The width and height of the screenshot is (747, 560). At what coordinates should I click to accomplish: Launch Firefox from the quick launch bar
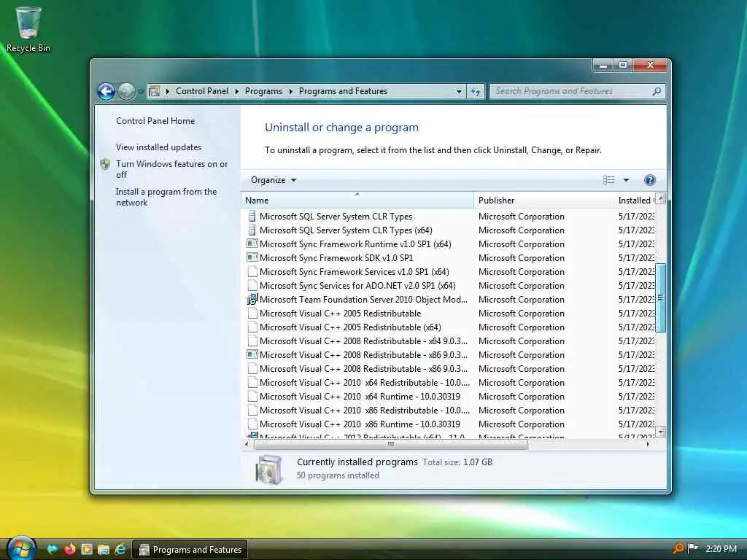[69, 550]
